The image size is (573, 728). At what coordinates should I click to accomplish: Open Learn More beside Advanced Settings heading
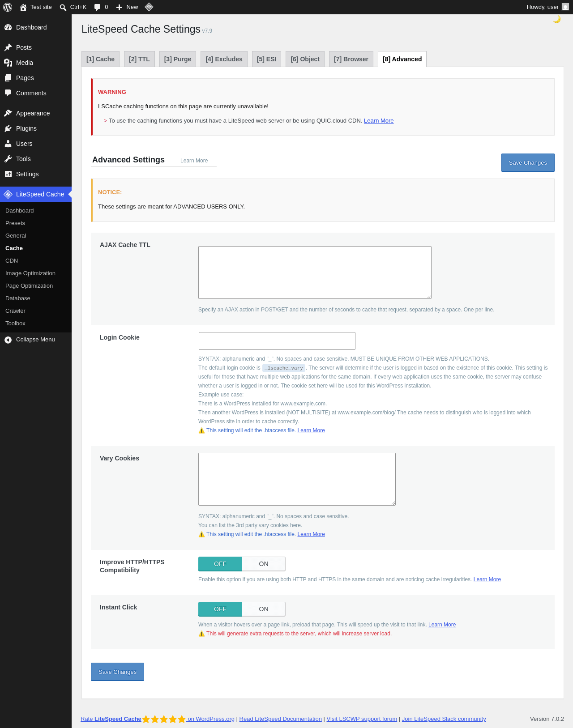(x=194, y=161)
